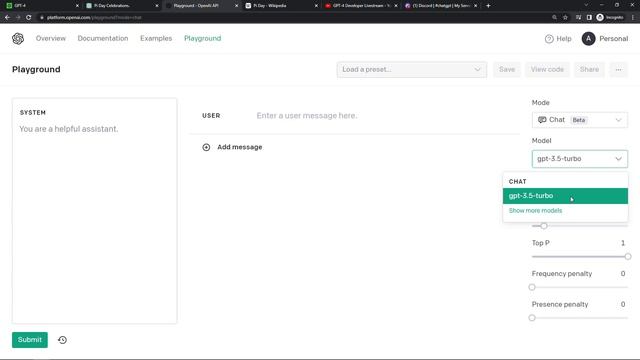This screenshot has width=640, height=360.
Task: Expand the Load a preset dropdown
Action: click(411, 69)
